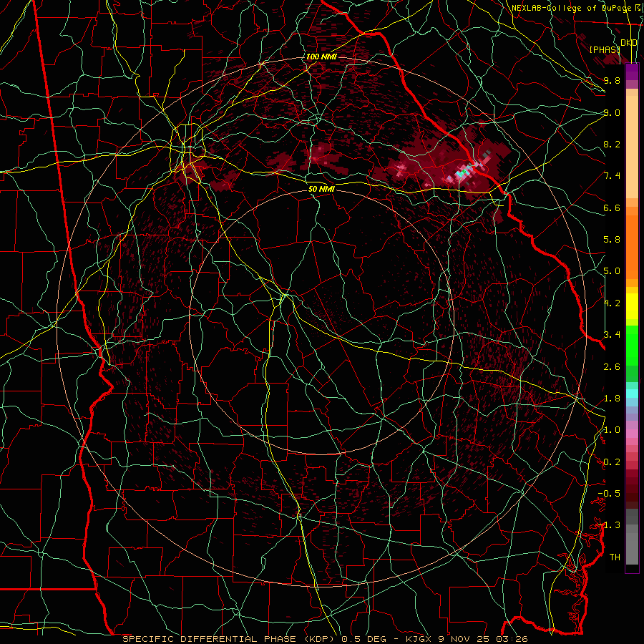The width and height of the screenshot is (644, 644).
Task: Click the NEXLAB-College of DuPage header text
Action: pos(571,8)
